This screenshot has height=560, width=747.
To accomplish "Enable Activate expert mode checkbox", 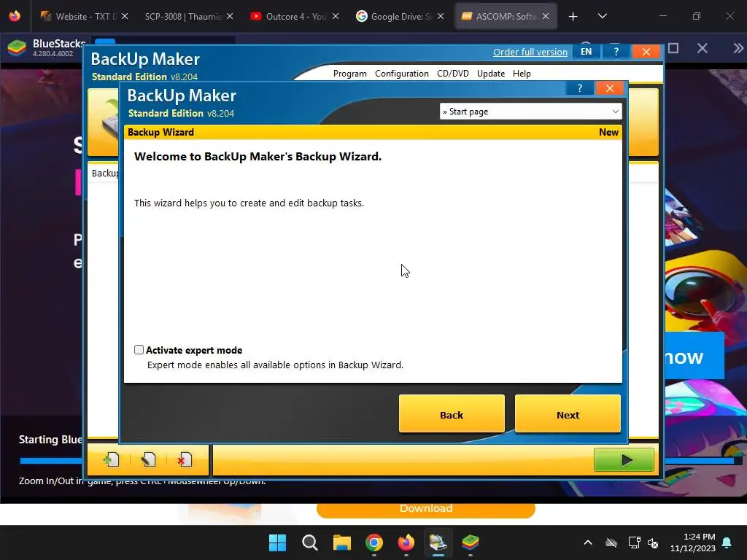I will coord(139,349).
